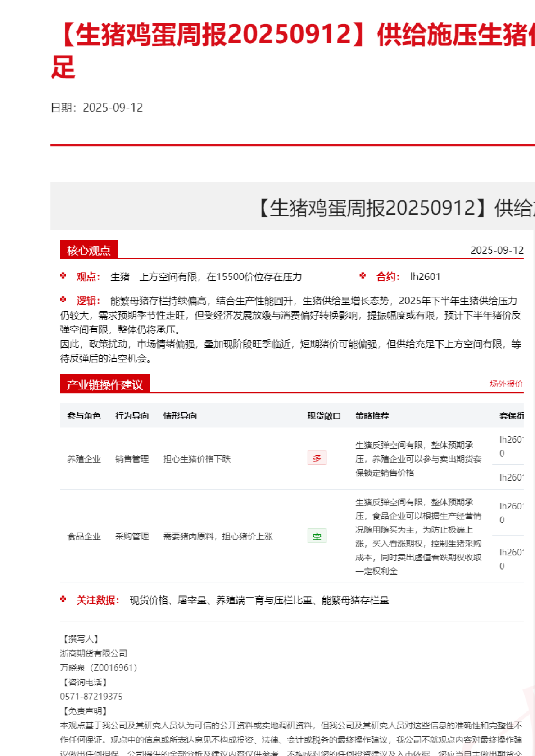Open the 场外报价 link
Screen dimensions: 535x756
[x=506, y=384]
